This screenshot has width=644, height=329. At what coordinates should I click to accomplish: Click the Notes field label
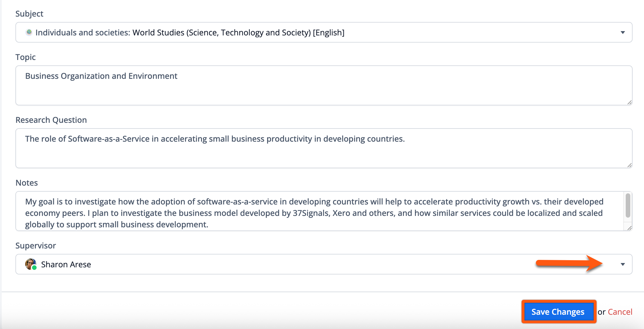click(x=27, y=183)
